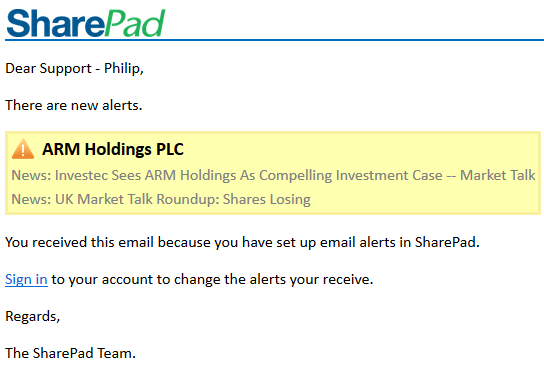Viewport: 544px width, 371px height.
Task: Open the Investec Sees ARM Holdings news item
Action: [273, 175]
